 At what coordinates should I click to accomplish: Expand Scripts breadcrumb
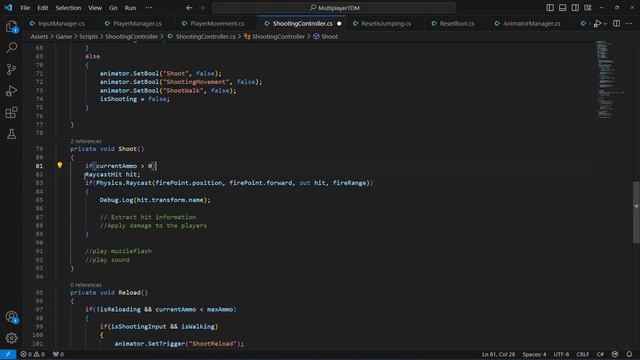(89, 36)
